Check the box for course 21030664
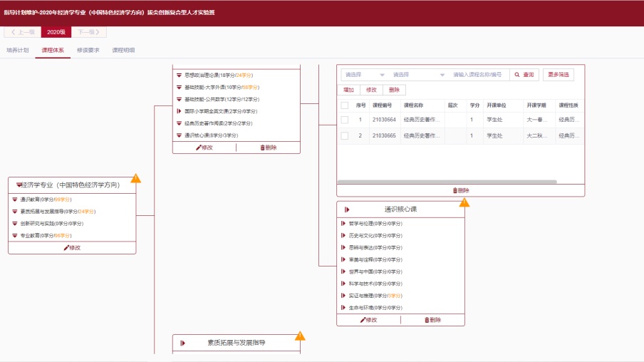The height and width of the screenshot is (362, 644). pos(345,120)
